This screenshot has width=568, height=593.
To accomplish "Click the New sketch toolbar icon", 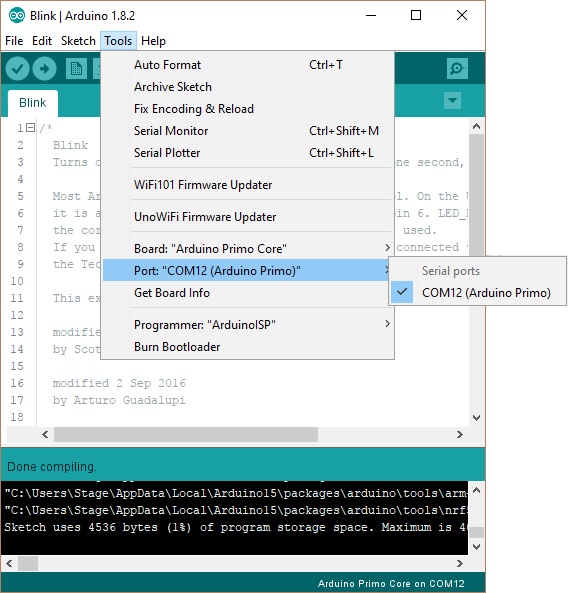I will (x=76, y=69).
